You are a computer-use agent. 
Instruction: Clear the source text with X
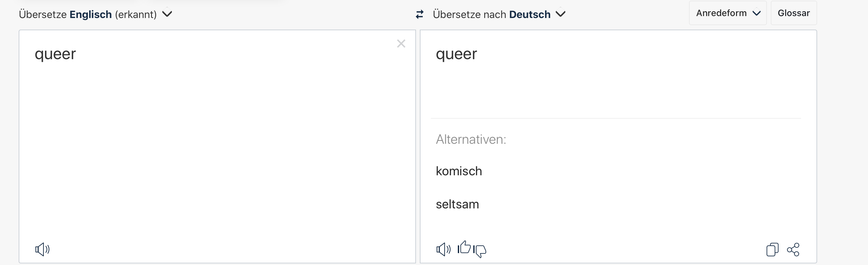tap(401, 43)
